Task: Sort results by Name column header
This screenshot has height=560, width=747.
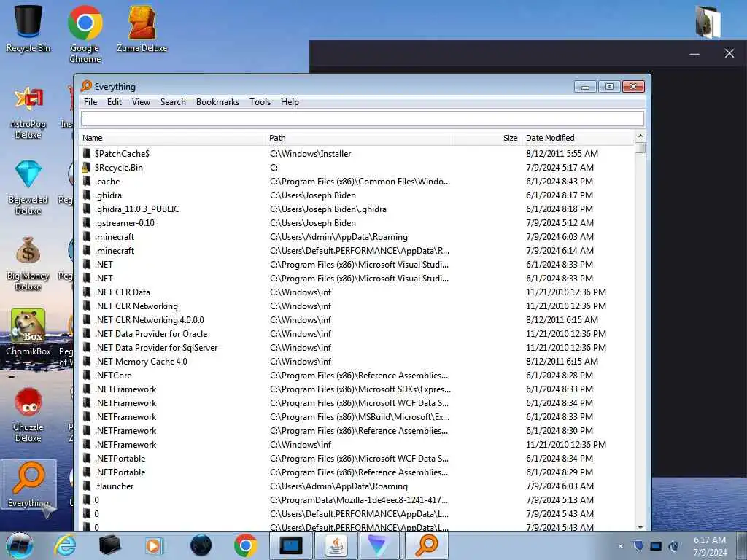Action: pyautogui.click(x=172, y=138)
